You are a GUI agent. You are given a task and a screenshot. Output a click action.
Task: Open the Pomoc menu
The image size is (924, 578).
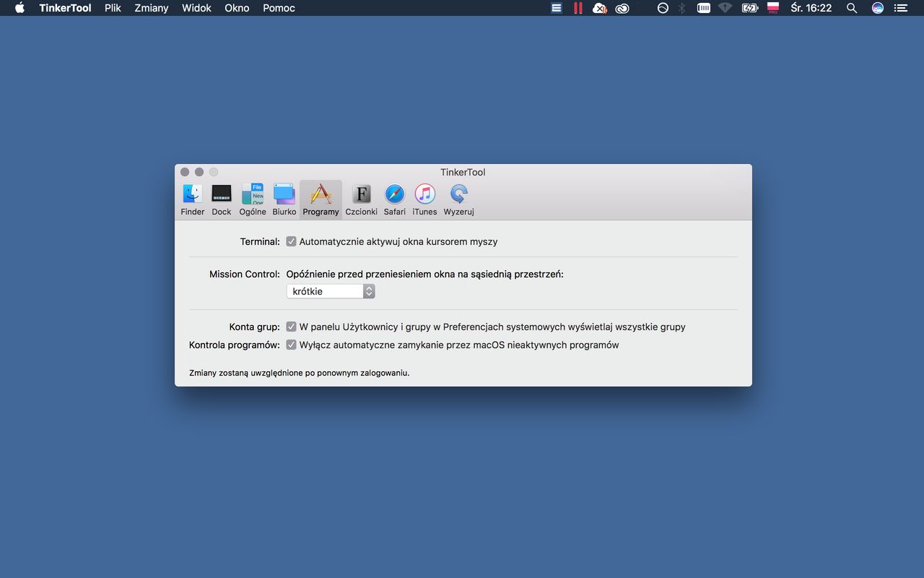coord(279,8)
